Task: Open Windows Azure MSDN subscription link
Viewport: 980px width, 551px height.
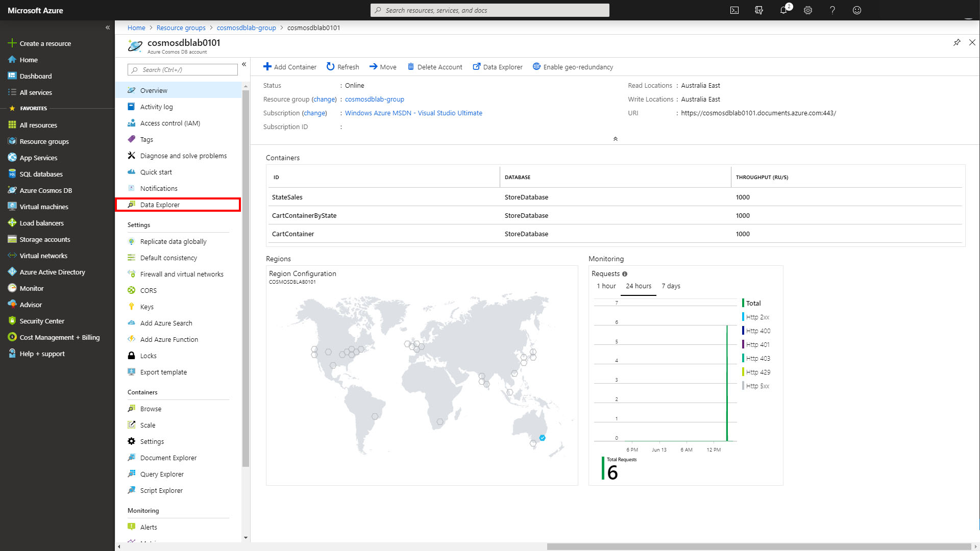Action: point(413,113)
